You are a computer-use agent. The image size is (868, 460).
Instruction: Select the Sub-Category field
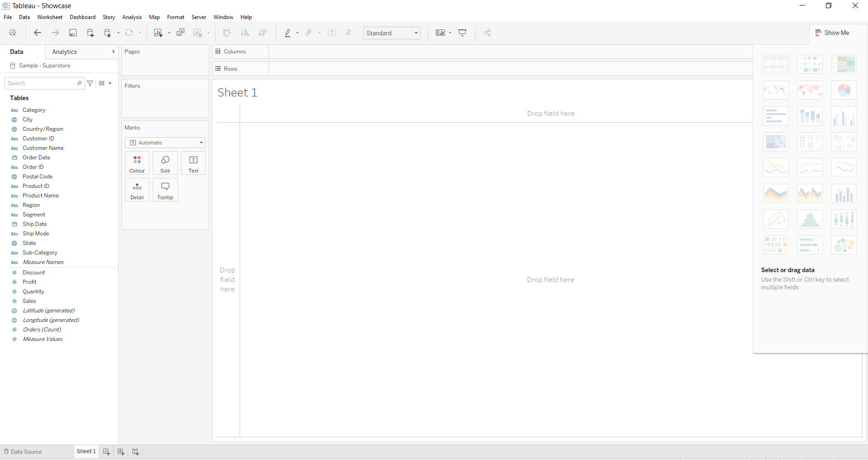pyautogui.click(x=40, y=253)
